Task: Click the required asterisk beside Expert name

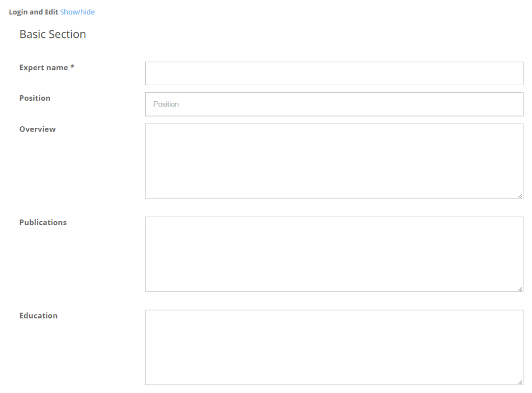Action: 72,68
